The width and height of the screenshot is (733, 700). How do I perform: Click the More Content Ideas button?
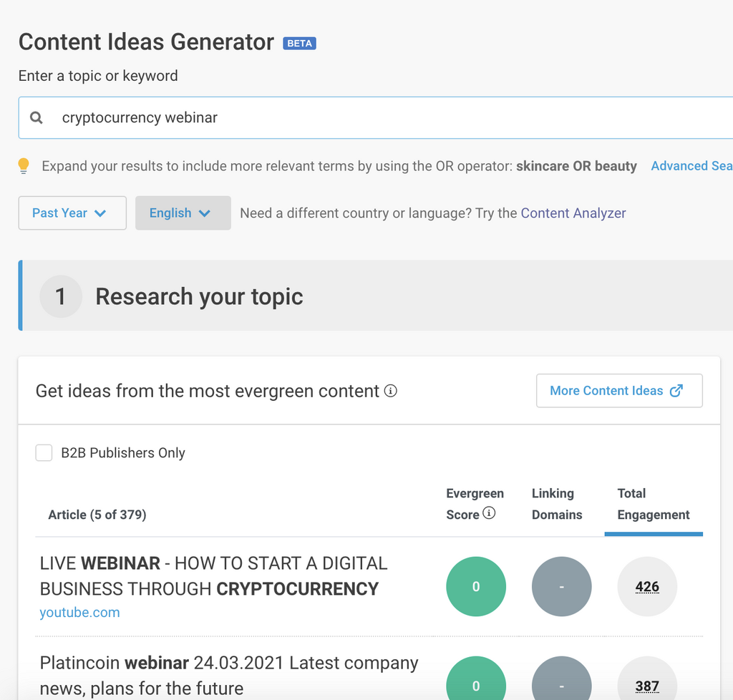pyautogui.click(x=618, y=391)
